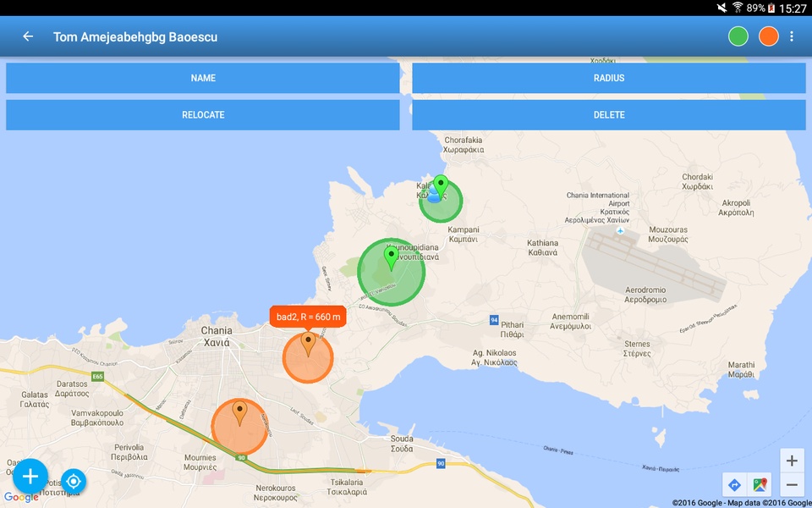This screenshot has width=812, height=508.
Task: Tap the Chania city label
Action: 217,336
